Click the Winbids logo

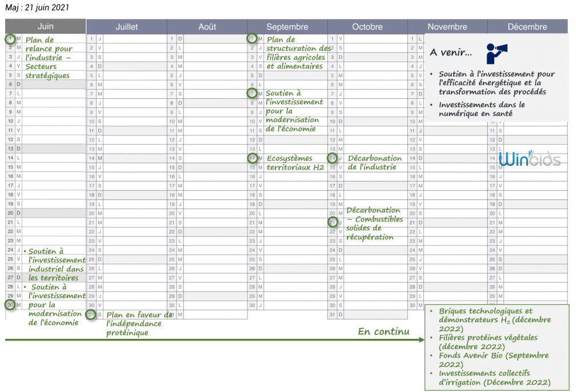[x=530, y=159]
